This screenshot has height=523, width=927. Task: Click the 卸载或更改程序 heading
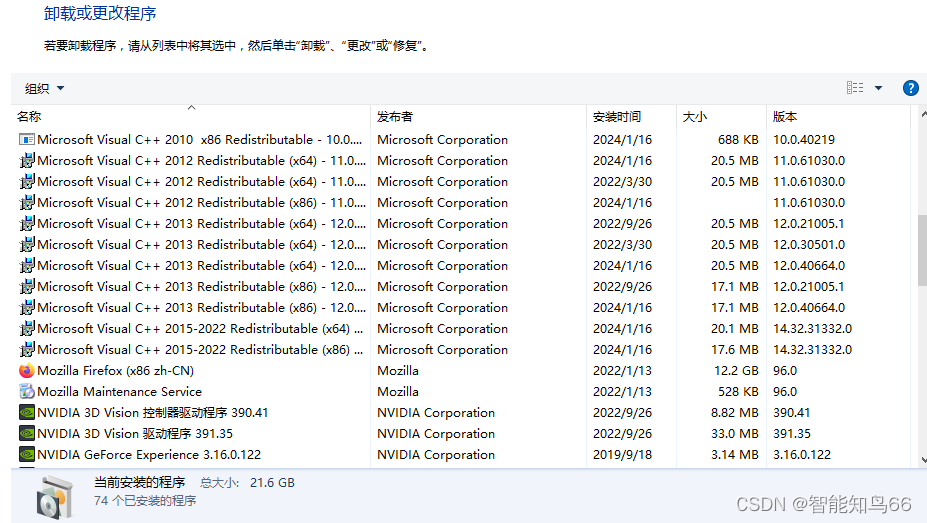[100, 14]
